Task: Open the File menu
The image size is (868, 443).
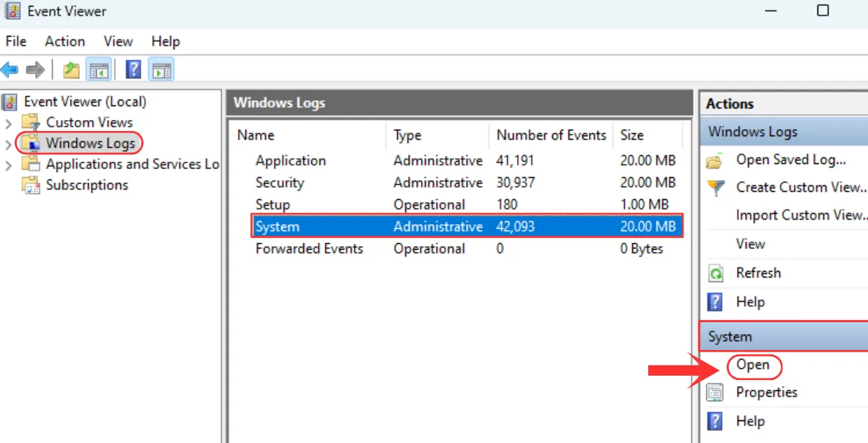Action: coord(15,42)
